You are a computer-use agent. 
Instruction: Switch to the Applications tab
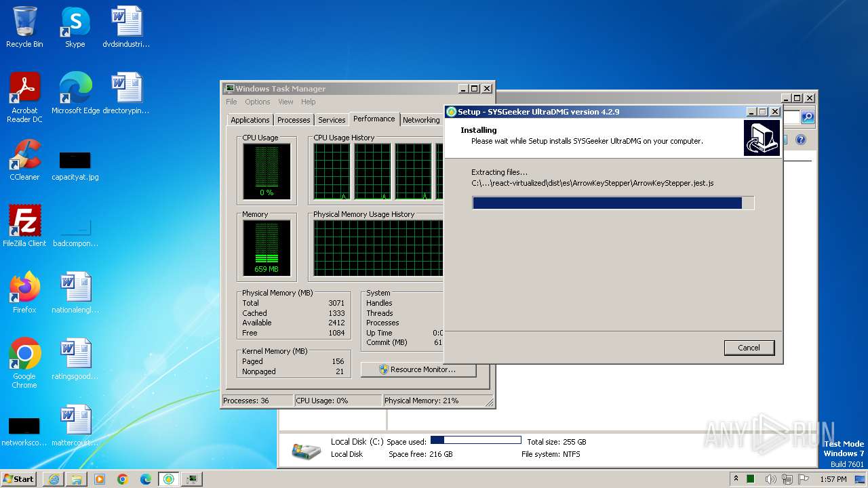coord(250,120)
